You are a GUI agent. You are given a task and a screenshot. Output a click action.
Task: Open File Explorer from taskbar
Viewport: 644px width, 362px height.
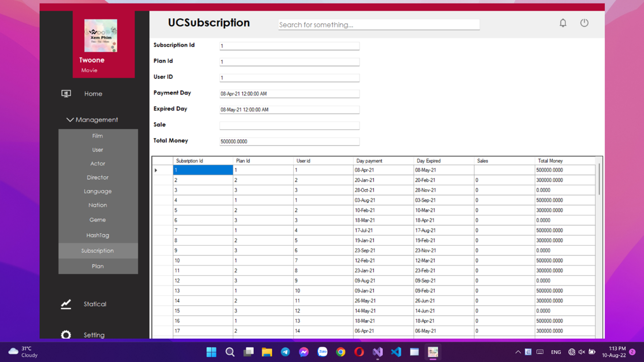click(x=267, y=352)
